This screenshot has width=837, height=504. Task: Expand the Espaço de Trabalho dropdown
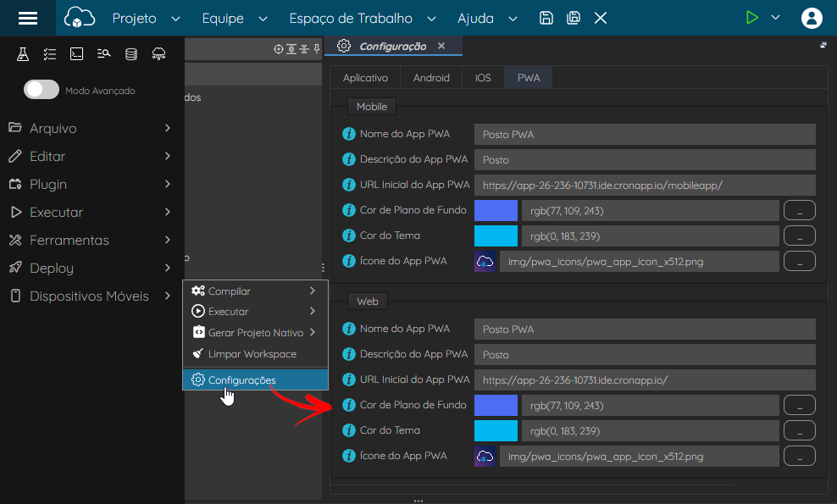click(431, 19)
